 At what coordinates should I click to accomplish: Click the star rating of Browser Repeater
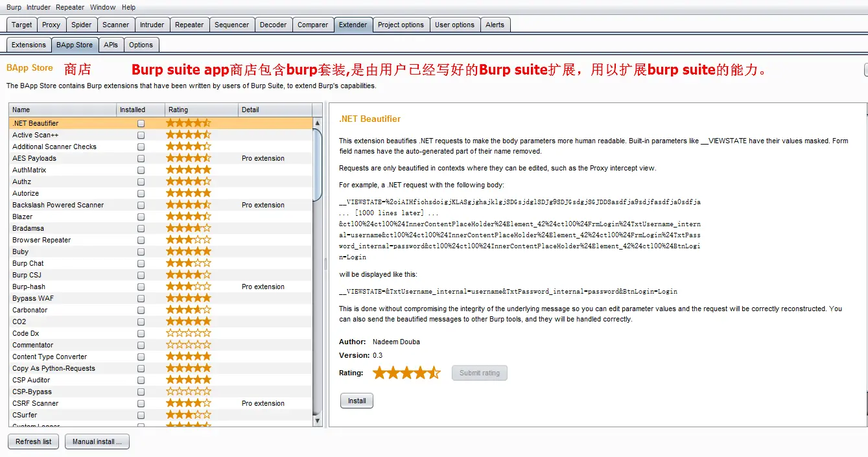tap(189, 240)
